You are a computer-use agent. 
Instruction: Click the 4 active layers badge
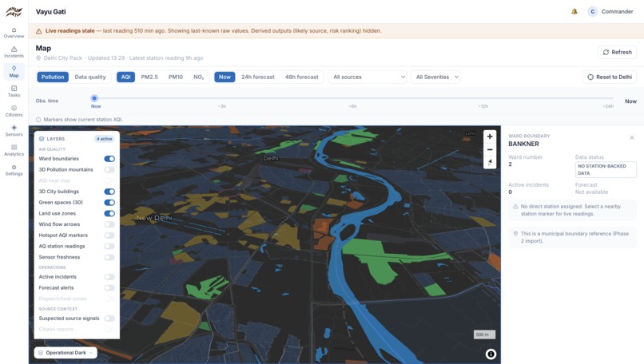105,139
